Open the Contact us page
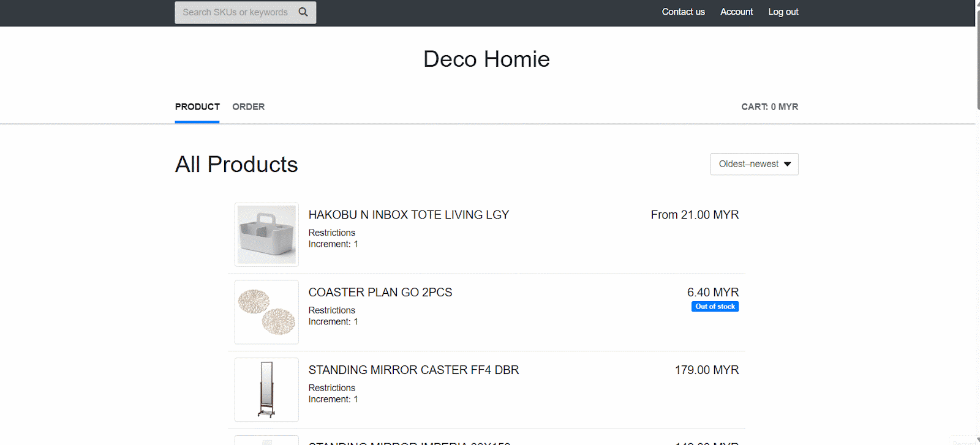The width and height of the screenshot is (980, 445). pos(683,12)
